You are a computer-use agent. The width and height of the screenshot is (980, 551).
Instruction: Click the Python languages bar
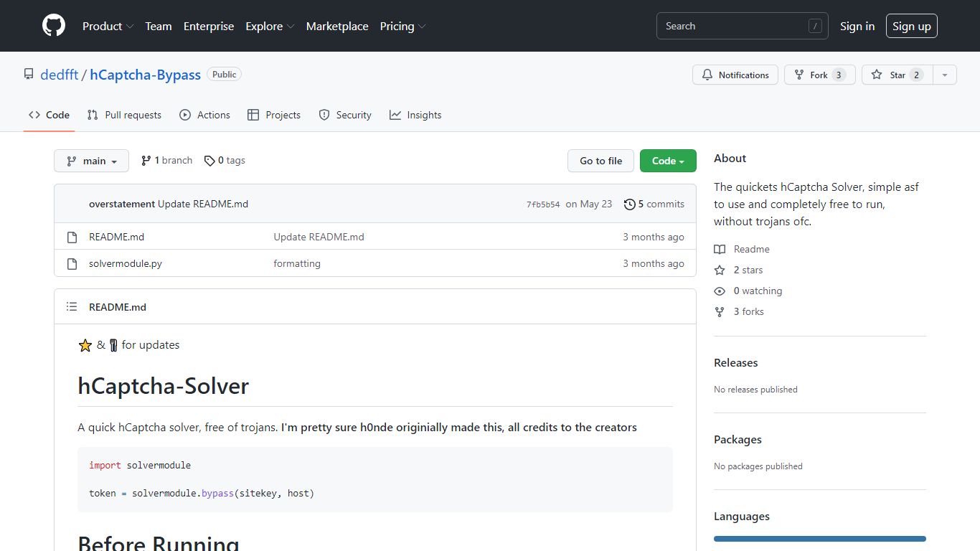coord(820,539)
